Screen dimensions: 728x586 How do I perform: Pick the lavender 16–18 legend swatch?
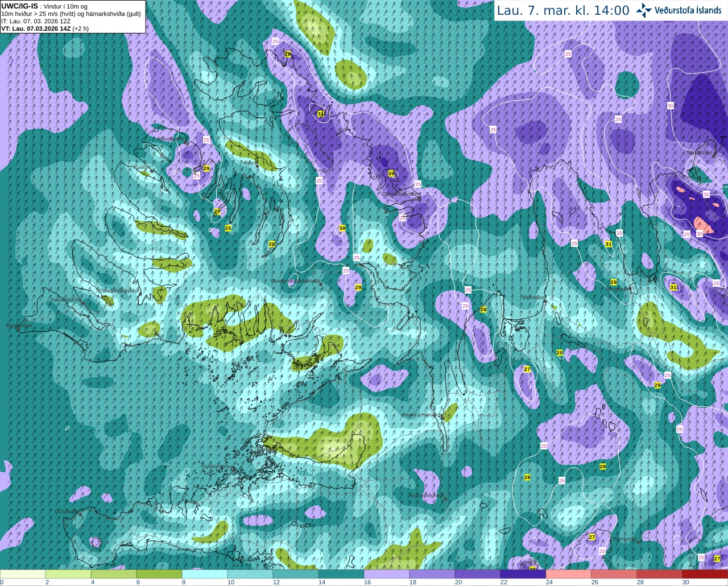387,574
